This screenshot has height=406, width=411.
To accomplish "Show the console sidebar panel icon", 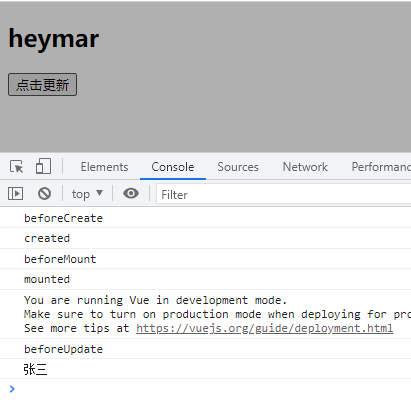I will point(15,193).
